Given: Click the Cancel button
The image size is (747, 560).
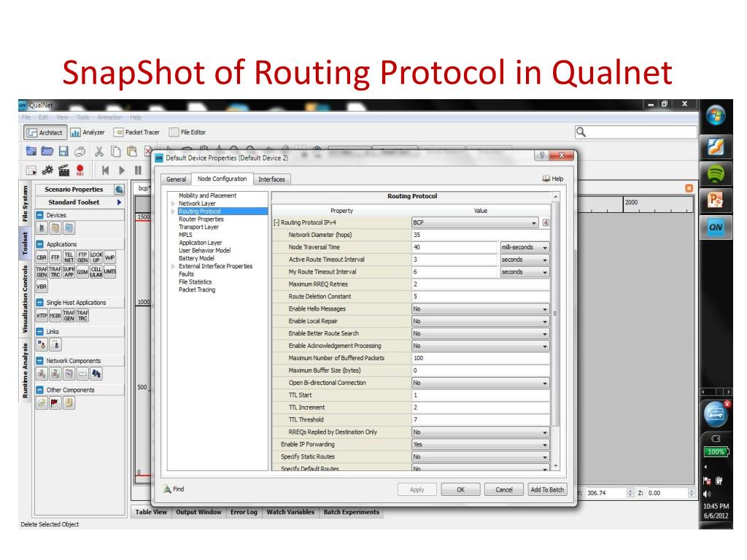Looking at the screenshot, I should point(503,489).
